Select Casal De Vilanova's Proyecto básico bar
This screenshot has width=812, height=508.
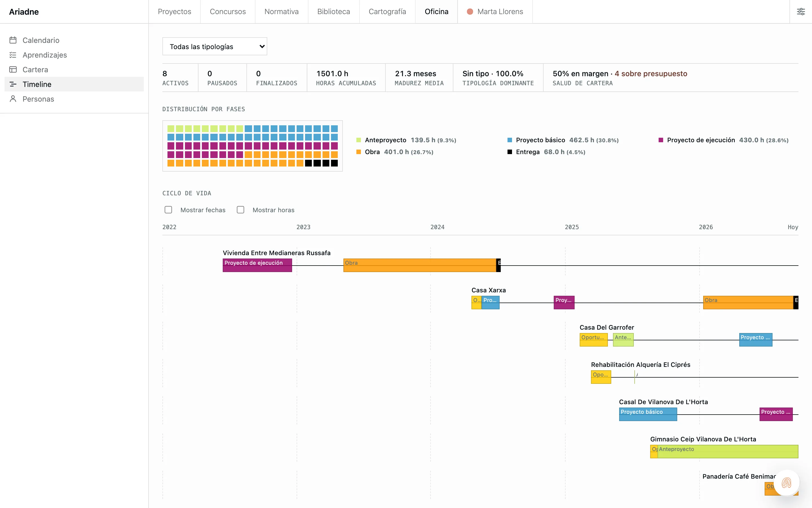(x=648, y=414)
